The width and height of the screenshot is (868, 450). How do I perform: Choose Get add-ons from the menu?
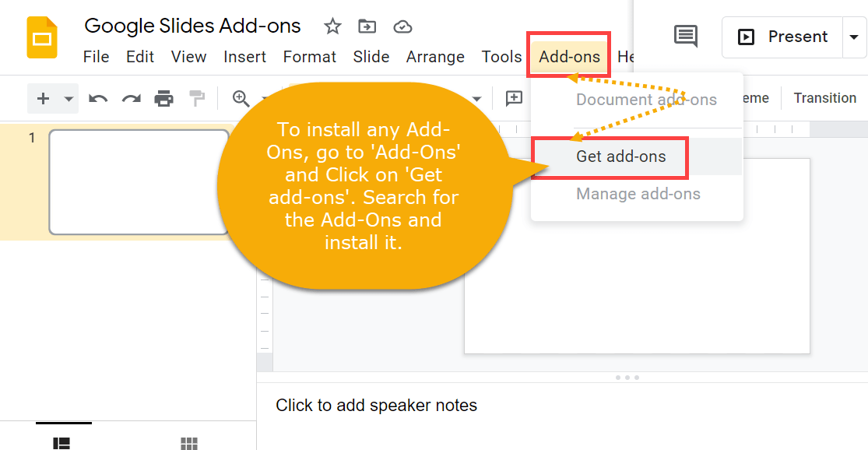[x=637, y=156]
